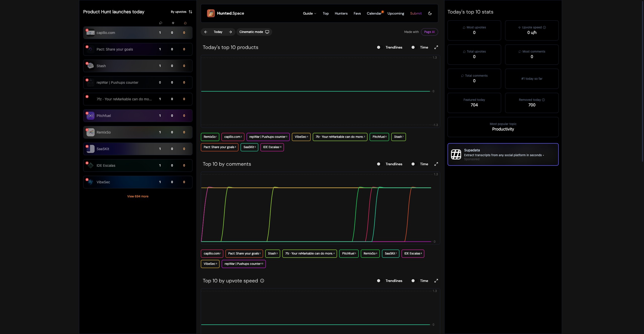644x334 pixels.
Task: Click the VibeSec product icon
Action: click(91, 182)
